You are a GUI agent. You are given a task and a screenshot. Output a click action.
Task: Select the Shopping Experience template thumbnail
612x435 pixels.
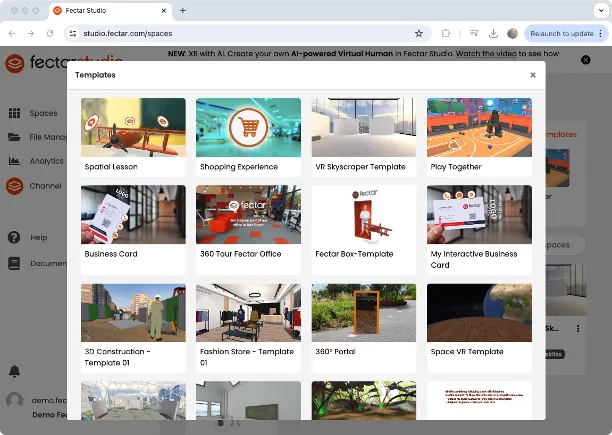coord(248,128)
